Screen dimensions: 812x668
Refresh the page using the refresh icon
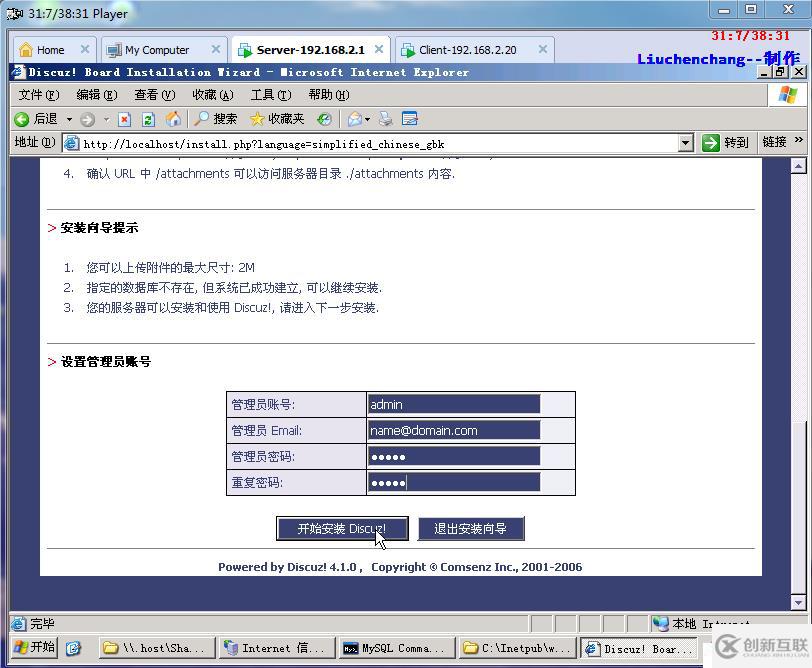(148, 120)
